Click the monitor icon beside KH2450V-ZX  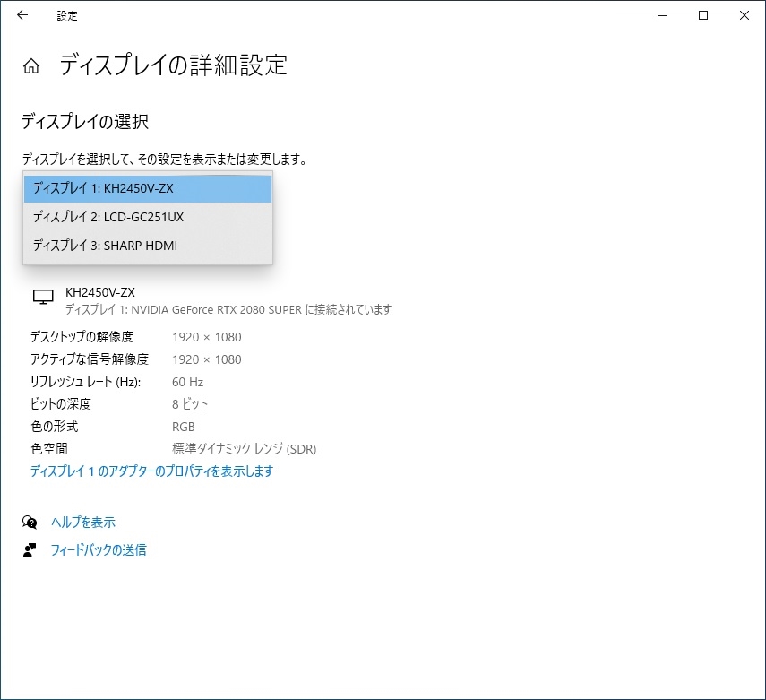pyautogui.click(x=43, y=297)
